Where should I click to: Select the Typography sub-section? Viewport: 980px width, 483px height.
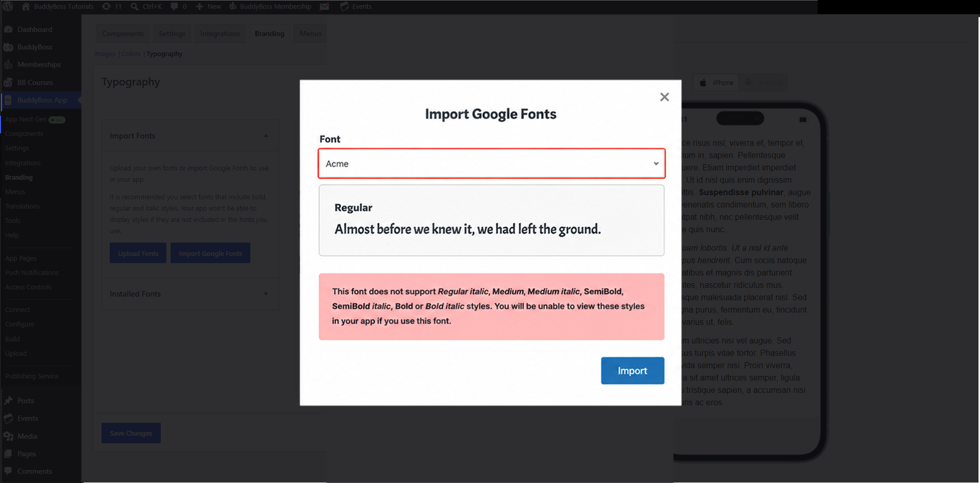[x=164, y=54]
